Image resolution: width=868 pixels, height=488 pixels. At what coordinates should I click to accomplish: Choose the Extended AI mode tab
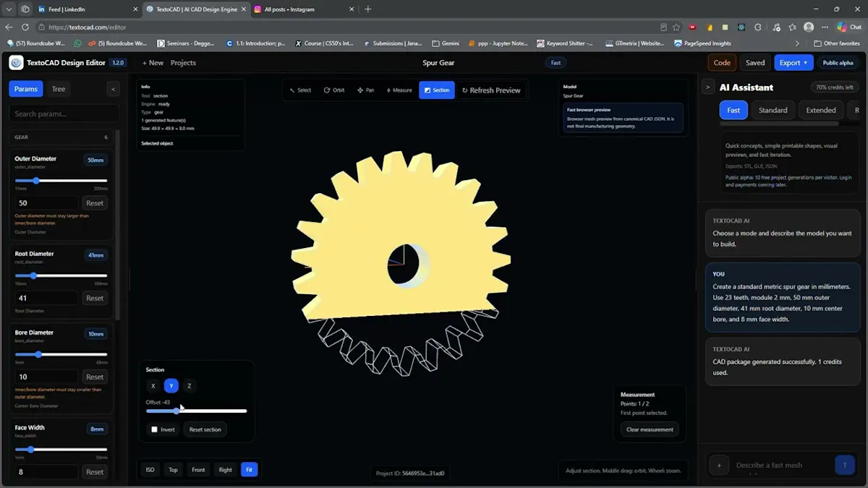821,111
